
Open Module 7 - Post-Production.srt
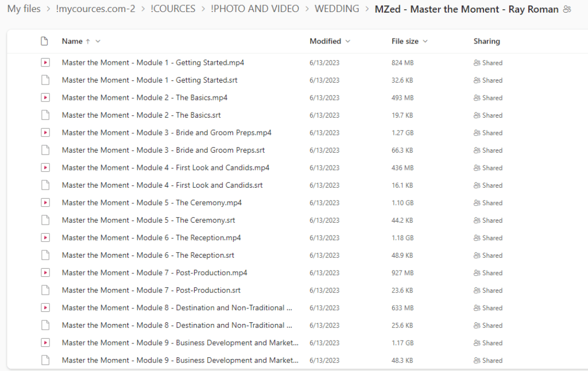click(x=151, y=290)
